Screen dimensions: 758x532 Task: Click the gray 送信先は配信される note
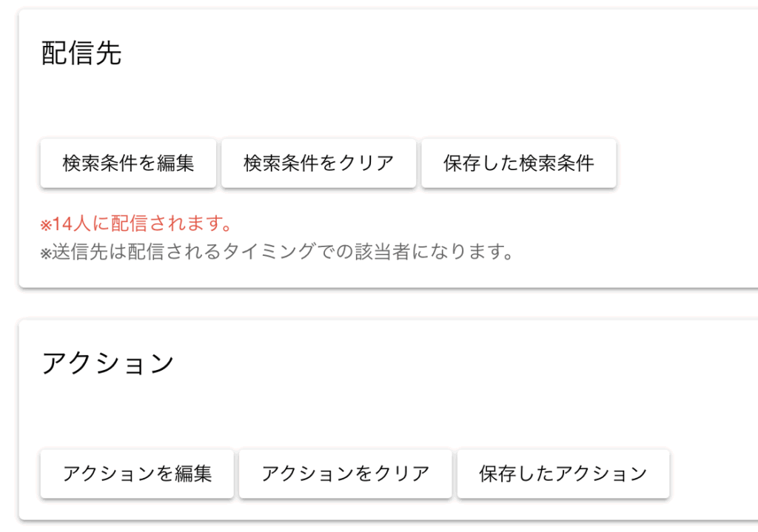coord(278,252)
